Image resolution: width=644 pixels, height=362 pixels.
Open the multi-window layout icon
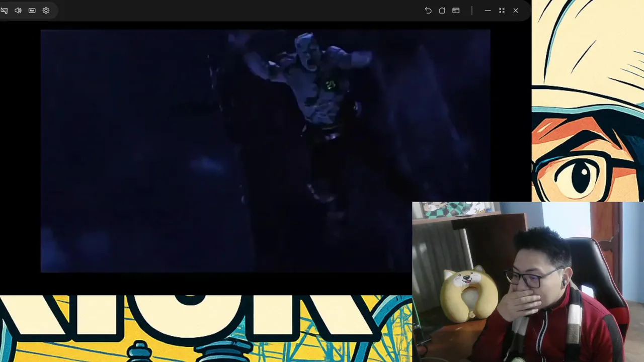coord(456,11)
